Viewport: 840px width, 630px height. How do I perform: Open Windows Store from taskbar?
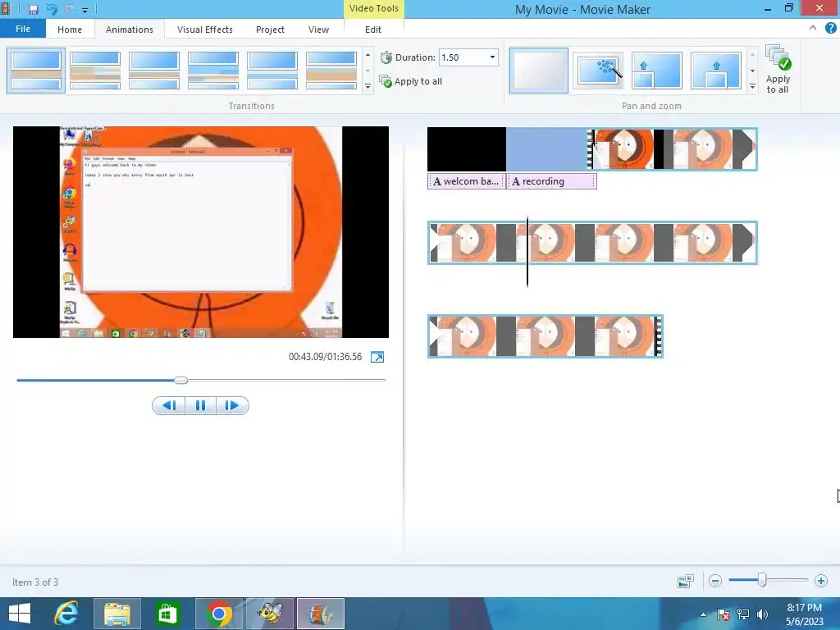tap(167, 614)
